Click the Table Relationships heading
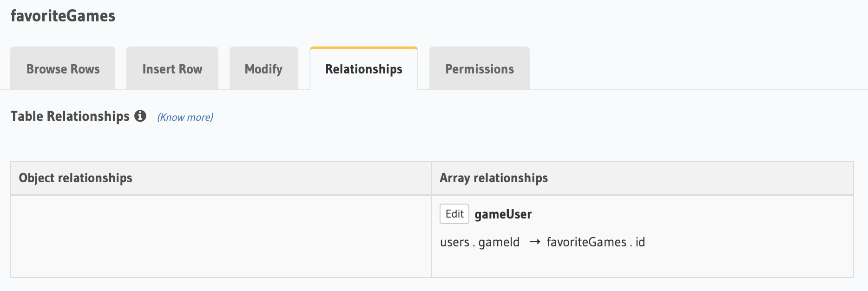The image size is (868, 291). (70, 116)
